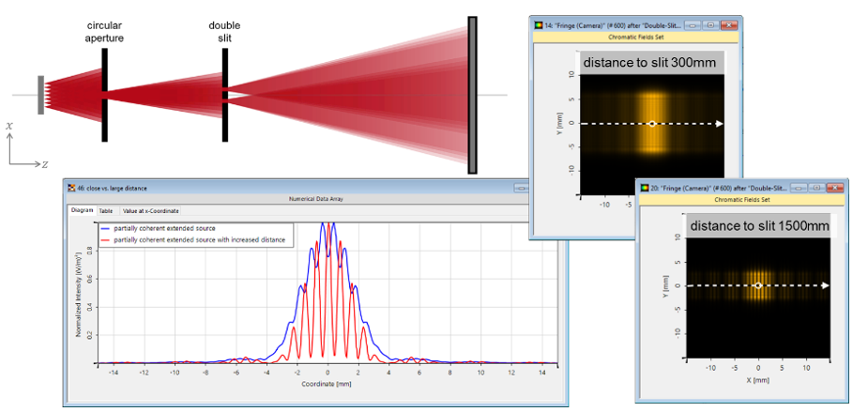
Task: Click the white center marker in 300mm fringe image
Action: pyautogui.click(x=652, y=123)
